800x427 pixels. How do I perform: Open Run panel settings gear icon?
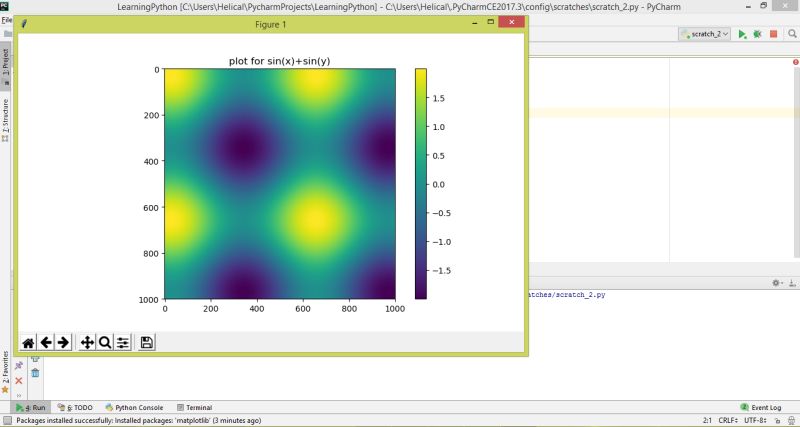pyautogui.click(x=777, y=283)
